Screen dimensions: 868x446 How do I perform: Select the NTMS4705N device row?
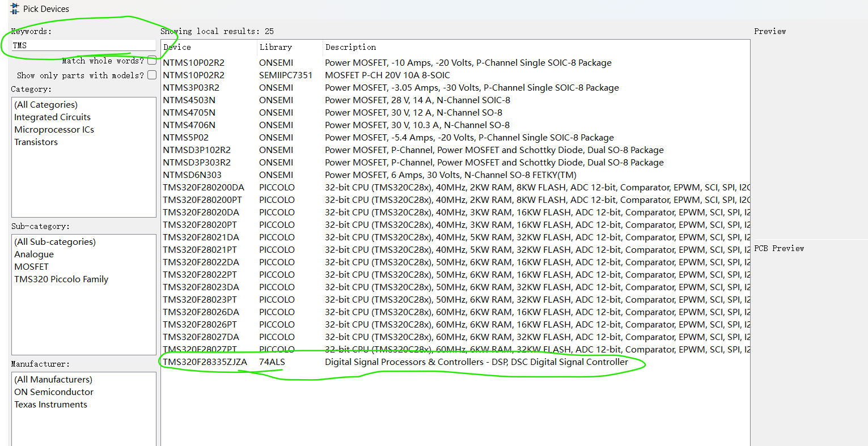pyautogui.click(x=455, y=113)
